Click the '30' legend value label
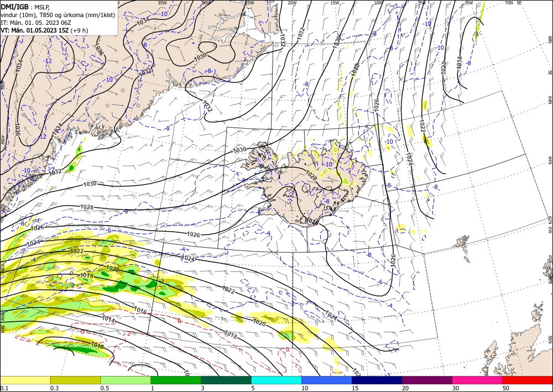Screen dimensions: 553x392 (456, 388)
